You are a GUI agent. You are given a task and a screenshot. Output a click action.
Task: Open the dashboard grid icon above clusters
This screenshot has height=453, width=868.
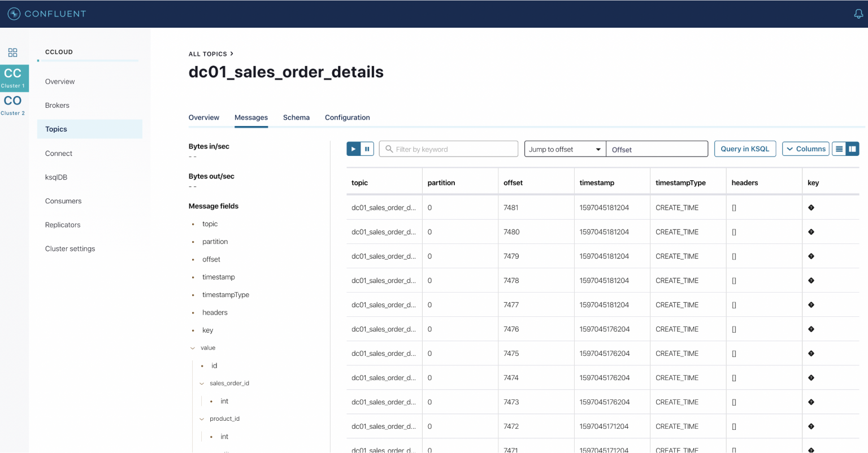coord(12,52)
